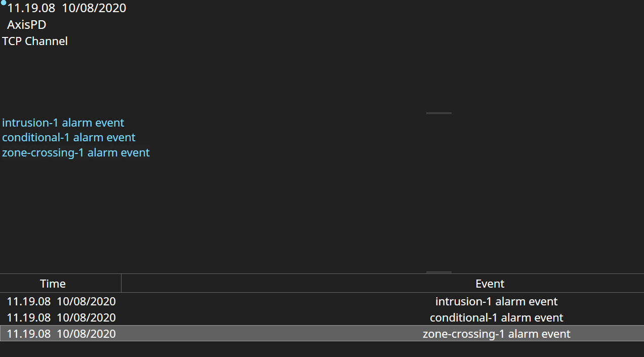Click the splitter handle above the table
Screen dimensions: 644x357
[x=438, y=272]
